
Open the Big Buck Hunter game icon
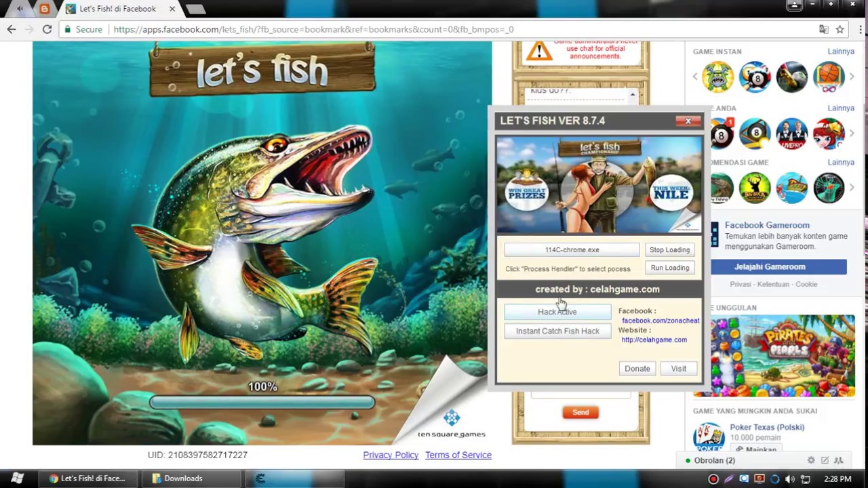click(x=755, y=188)
